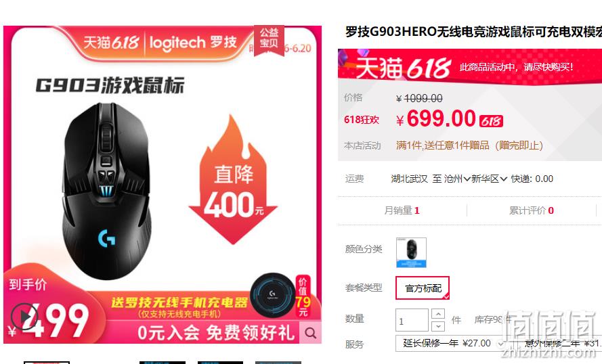Play the product video on main image
Image resolution: width=602 pixels, height=364 pixels.
(24, 317)
